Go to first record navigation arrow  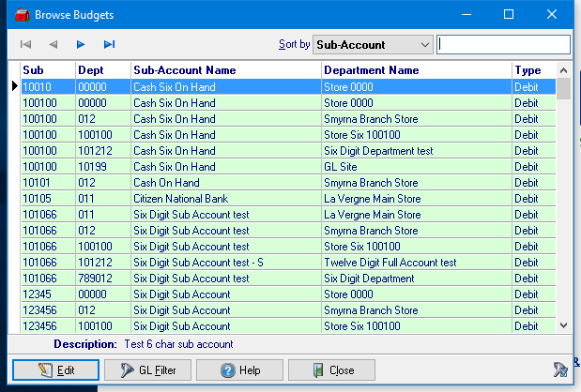(25, 44)
